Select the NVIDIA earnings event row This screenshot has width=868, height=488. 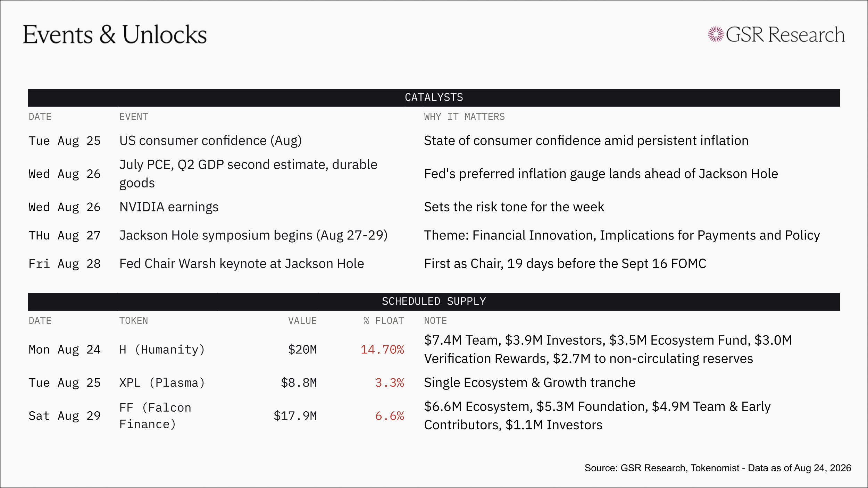(434, 207)
